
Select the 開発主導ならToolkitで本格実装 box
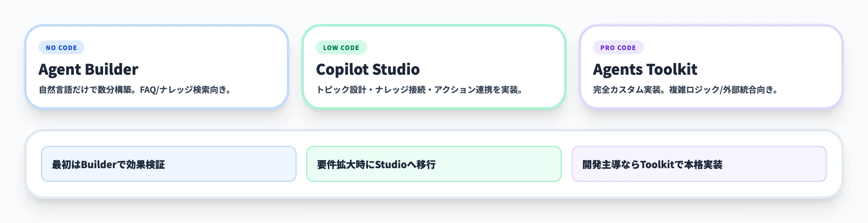[699, 164]
